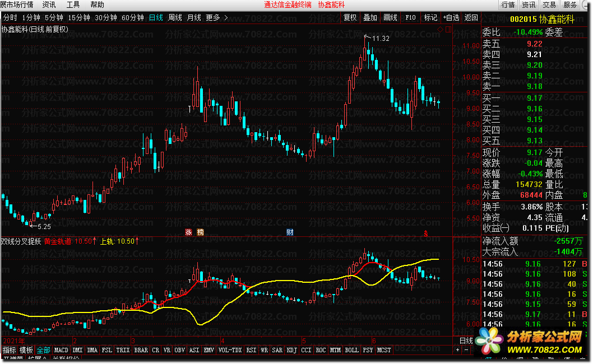Viewport: 593px width, 364px height.
Task: Switch indicator to MACD
Action: (x=61, y=350)
